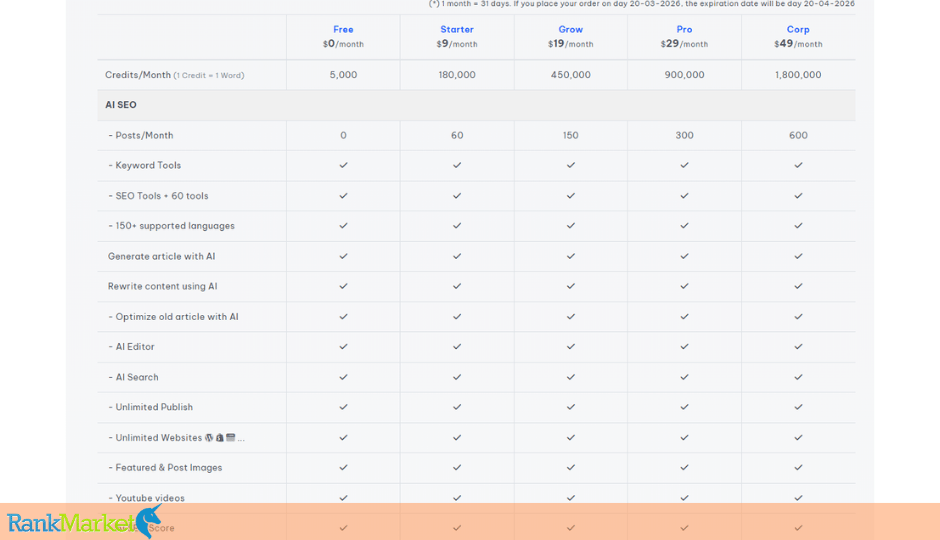Click the Optimize old article checkmark under Corp

click(799, 316)
